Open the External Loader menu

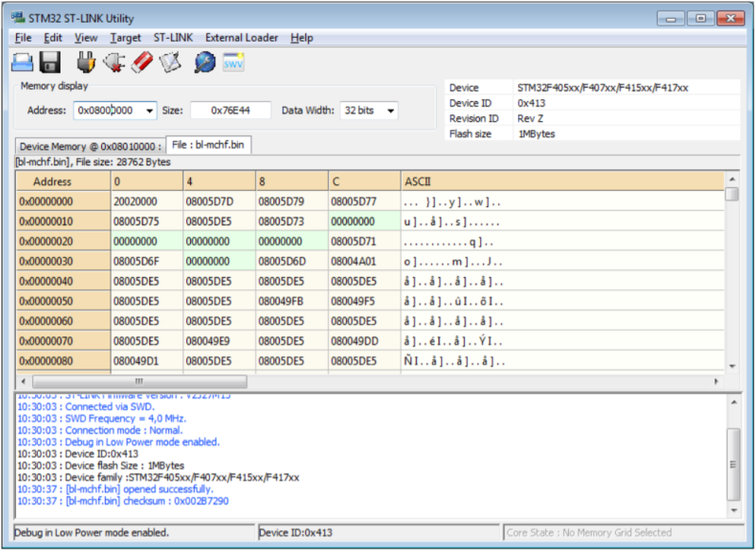coord(242,38)
